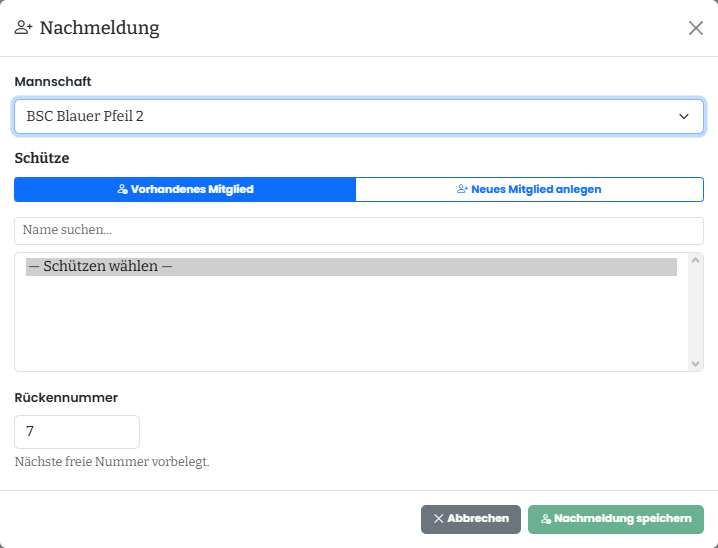Image resolution: width=718 pixels, height=548 pixels.
Task: Cancel with the Abbrechen button
Action: 471,519
